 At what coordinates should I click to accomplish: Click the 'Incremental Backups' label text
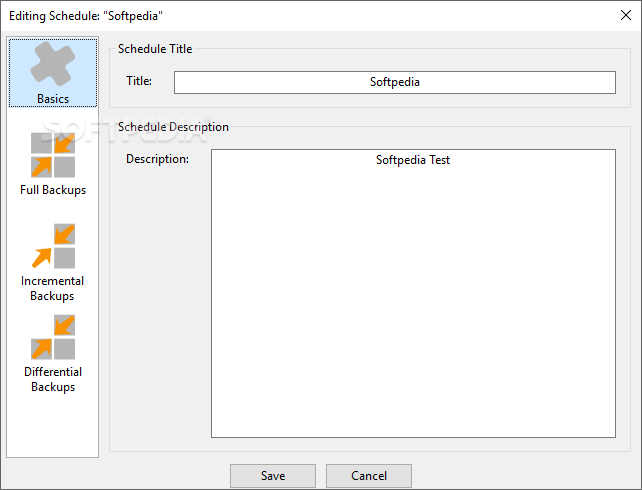point(52,288)
